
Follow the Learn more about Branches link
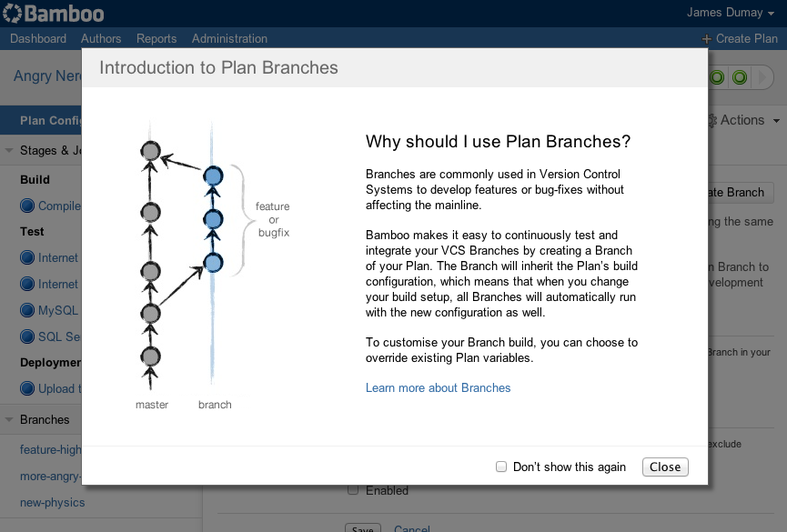pyautogui.click(x=438, y=387)
